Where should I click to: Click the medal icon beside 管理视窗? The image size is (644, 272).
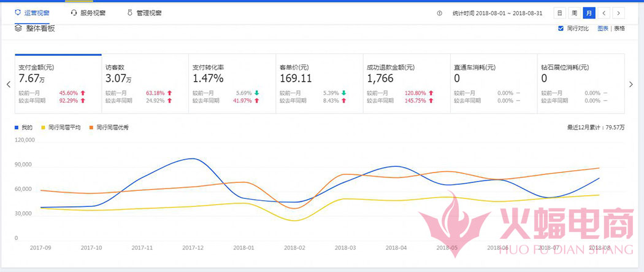pyautogui.click(x=129, y=13)
